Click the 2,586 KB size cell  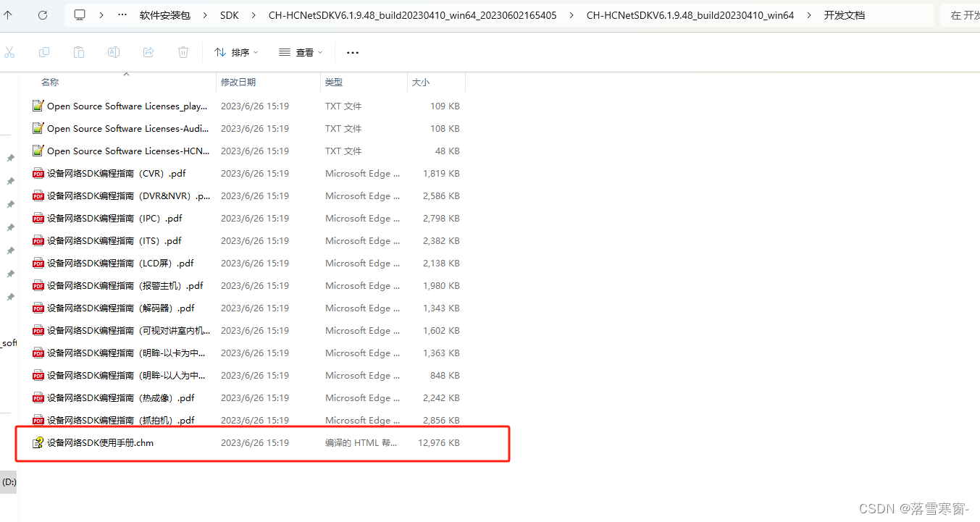coord(442,195)
